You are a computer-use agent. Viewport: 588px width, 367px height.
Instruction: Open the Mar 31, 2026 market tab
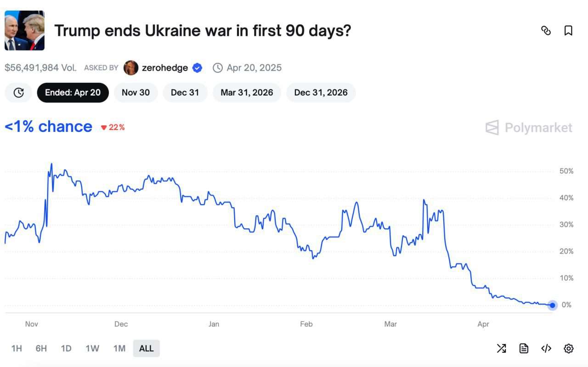(x=247, y=93)
